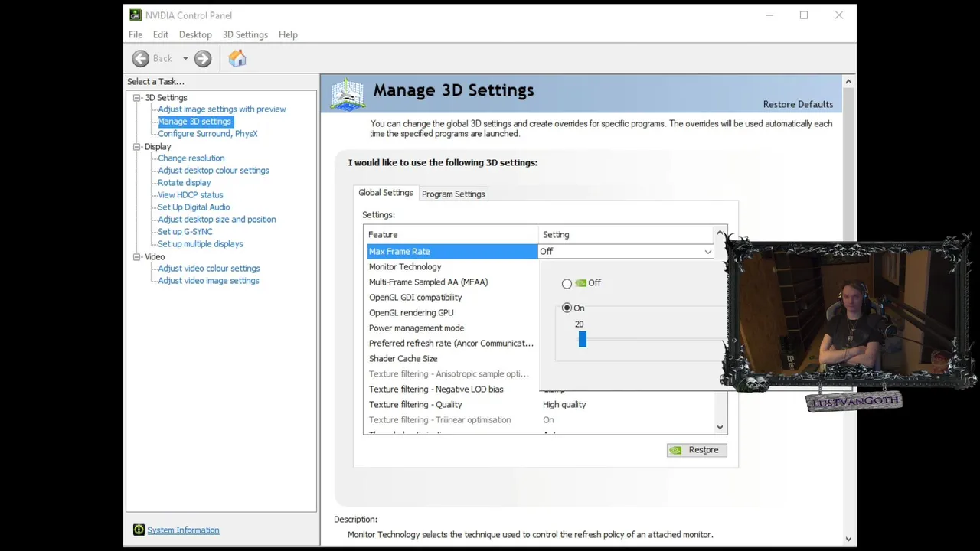
Task: Switch to the Program Settings tab
Action: (453, 194)
